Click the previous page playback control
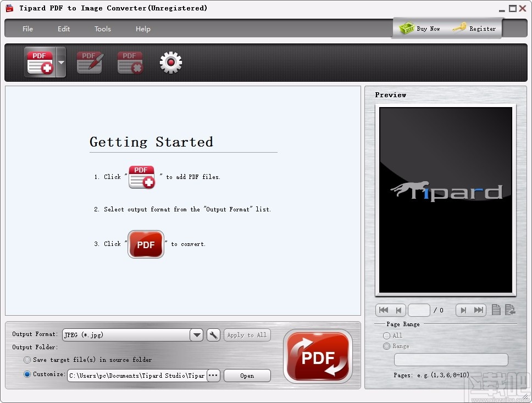Viewport: 532px width, 403px height. tap(397, 310)
